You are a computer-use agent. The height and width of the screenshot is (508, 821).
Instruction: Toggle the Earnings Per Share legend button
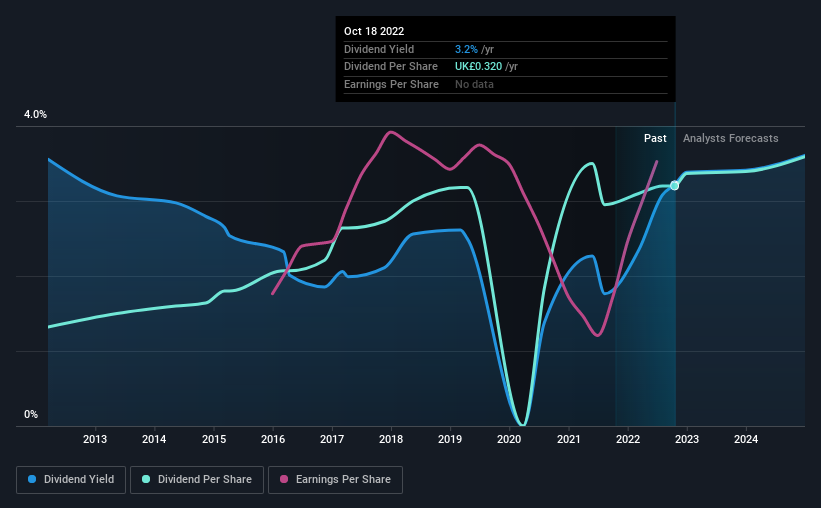335,480
